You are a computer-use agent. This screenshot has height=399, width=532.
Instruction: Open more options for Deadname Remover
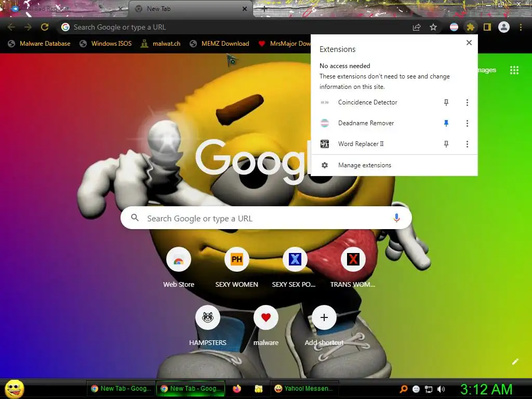pos(467,123)
